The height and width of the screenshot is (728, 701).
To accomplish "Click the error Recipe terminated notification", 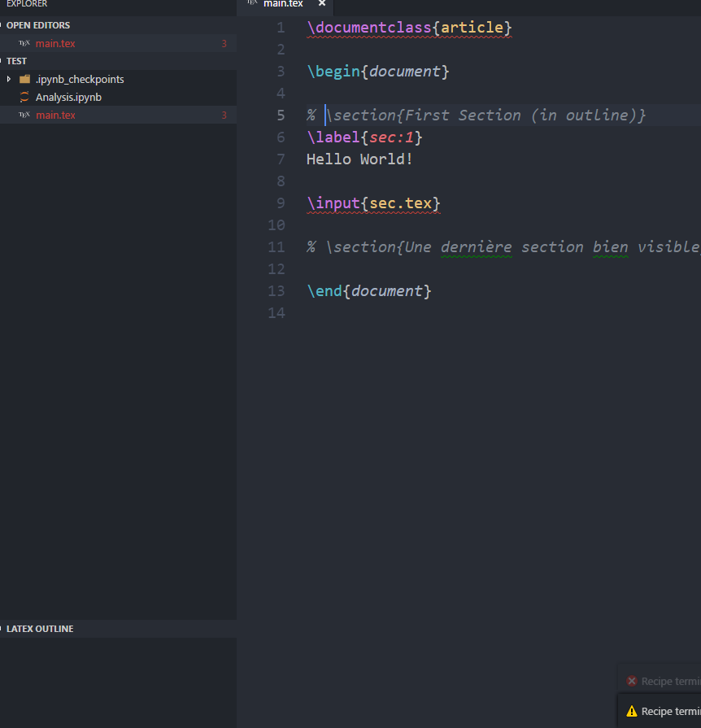I will [x=660, y=681].
